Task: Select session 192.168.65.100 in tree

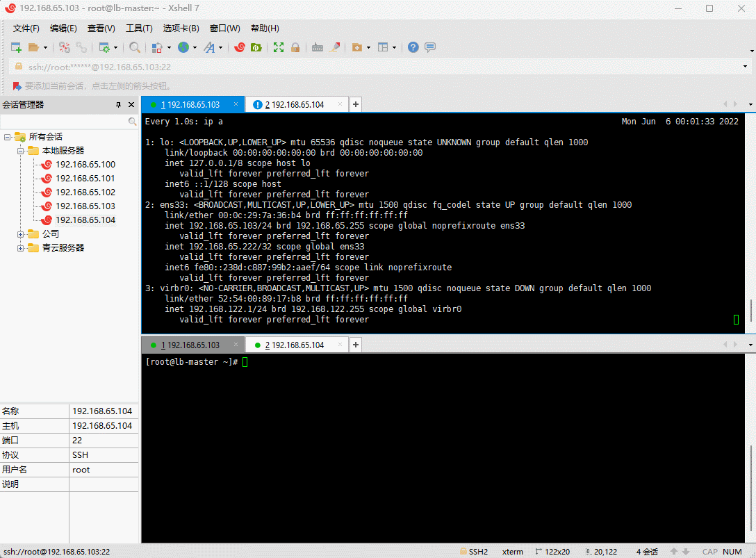Action: point(85,165)
